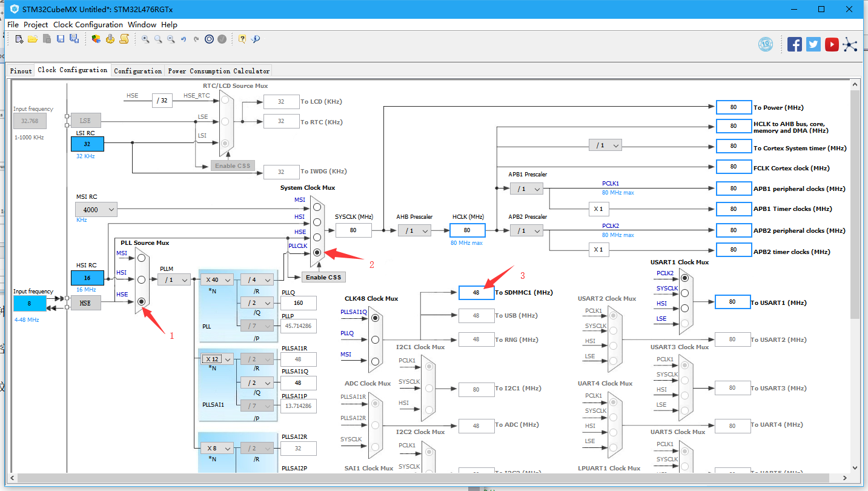Open the PLL multiplier X 40 dropdown
This screenshot has height=491, width=868.
tap(217, 279)
